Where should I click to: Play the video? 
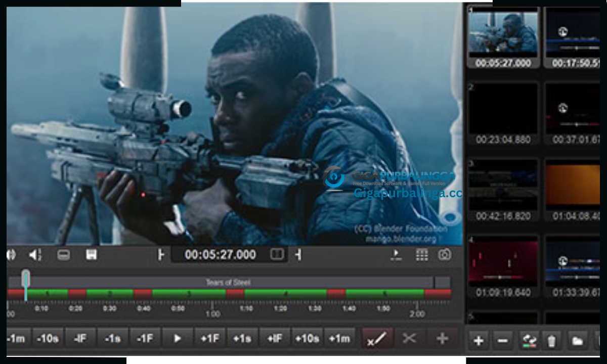pos(178,338)
